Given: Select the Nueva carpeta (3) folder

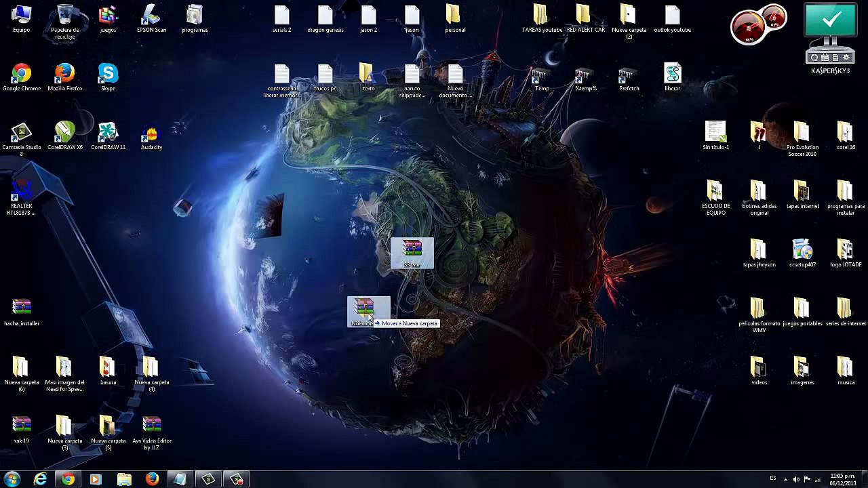Looking at the screenshot, I should tap(65, 433).
